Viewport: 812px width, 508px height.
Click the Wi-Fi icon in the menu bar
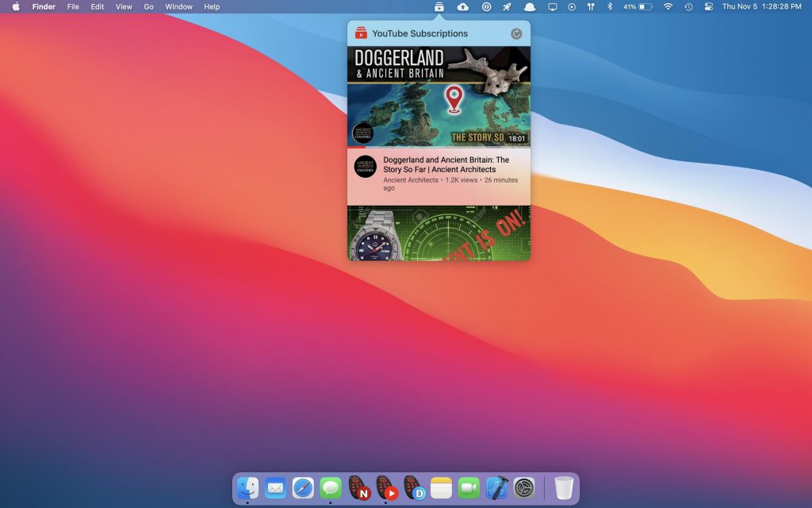pos(668,6)
